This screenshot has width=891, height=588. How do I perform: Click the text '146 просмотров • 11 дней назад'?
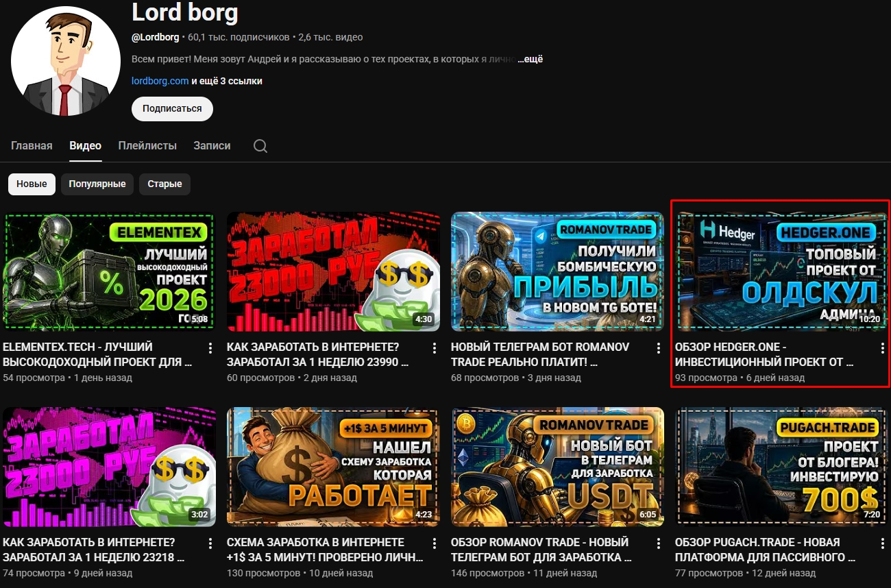(524, 573)
